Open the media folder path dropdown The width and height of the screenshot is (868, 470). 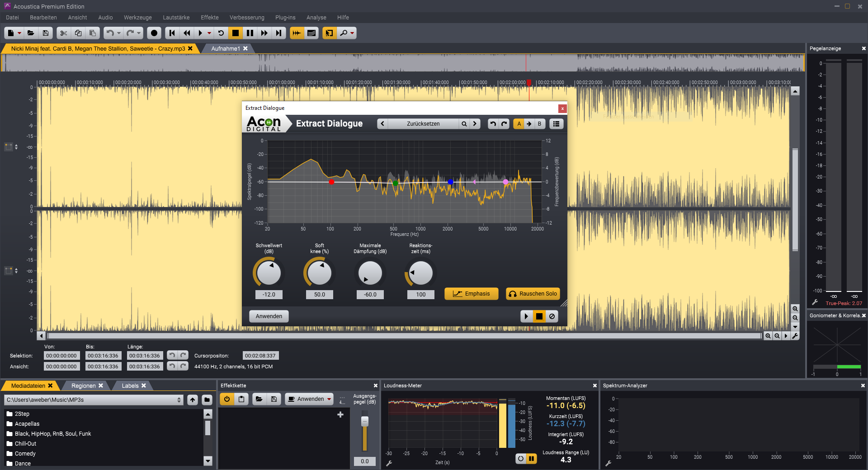[x=179, y=400]
